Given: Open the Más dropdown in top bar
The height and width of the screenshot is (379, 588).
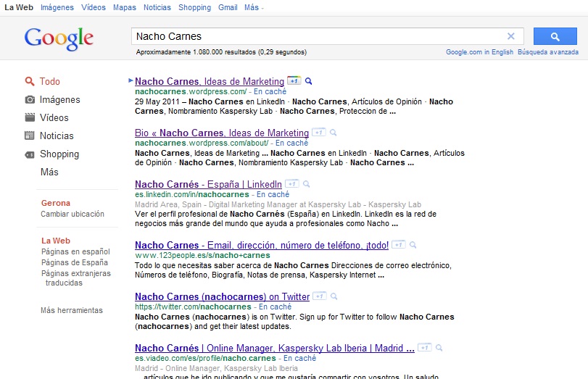Looking at the screenshot, I should tap(253, 7).
